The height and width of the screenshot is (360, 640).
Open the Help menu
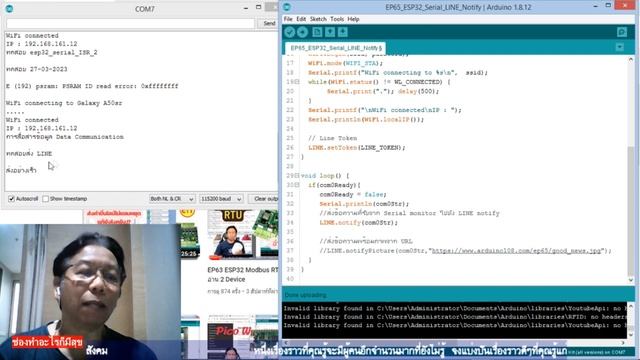[x=353, y=19]
